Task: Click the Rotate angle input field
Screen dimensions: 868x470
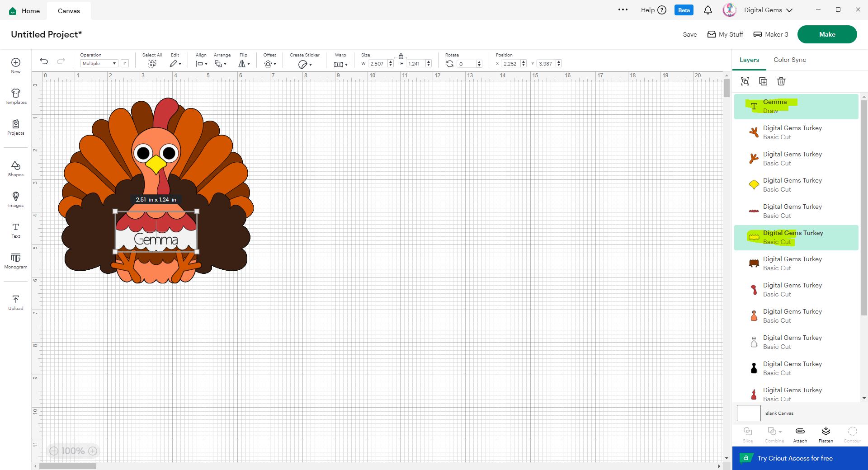Action: tap(466, 64)
